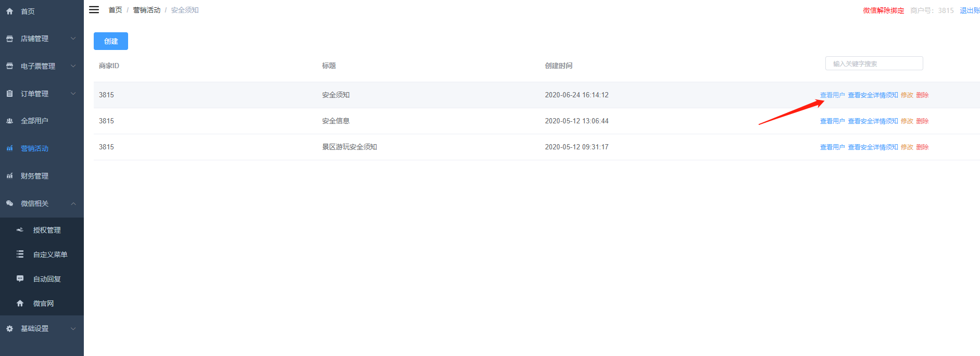Click the chat bubble icon for 自动回复
The image size is (980, 356).
pos(20,278)
